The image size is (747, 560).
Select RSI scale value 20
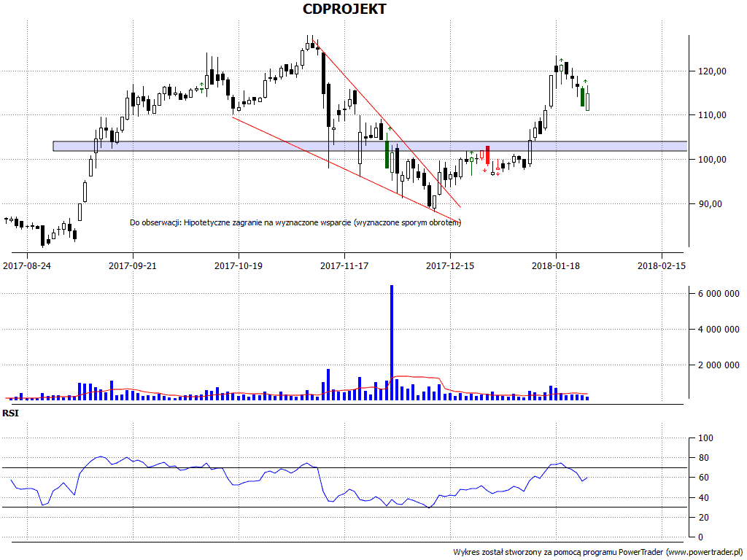click(703, 518)
